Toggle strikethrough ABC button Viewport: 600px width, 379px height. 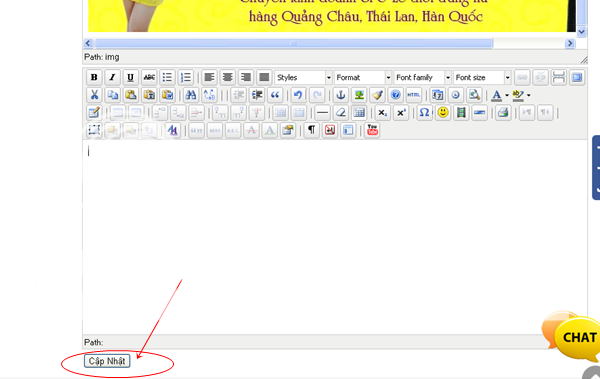coord(149,77)
